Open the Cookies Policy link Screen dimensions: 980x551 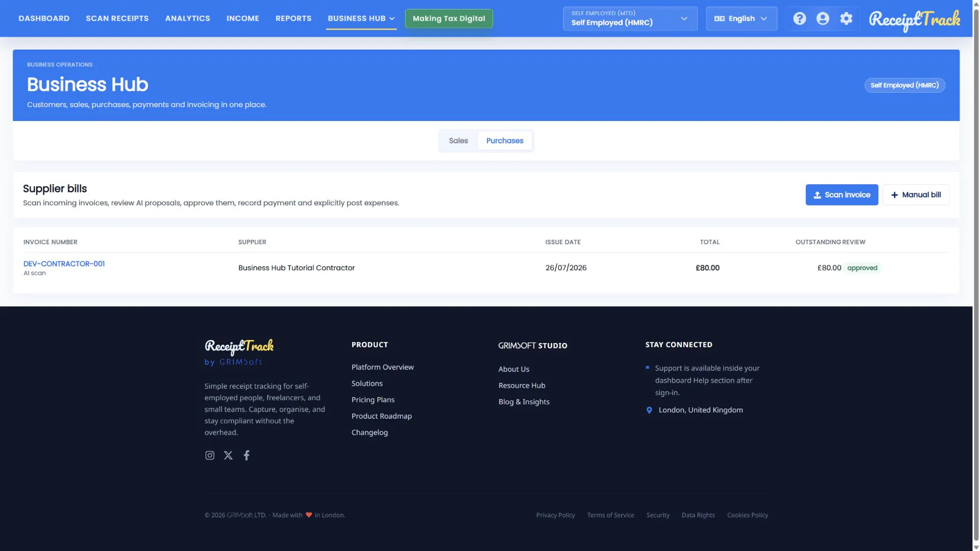coord(747,515)
